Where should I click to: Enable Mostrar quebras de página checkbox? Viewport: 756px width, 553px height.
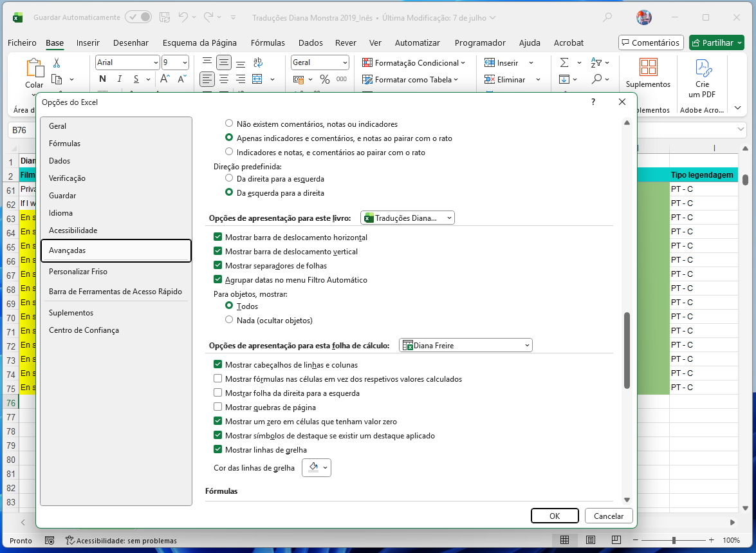tap(218, 408)
